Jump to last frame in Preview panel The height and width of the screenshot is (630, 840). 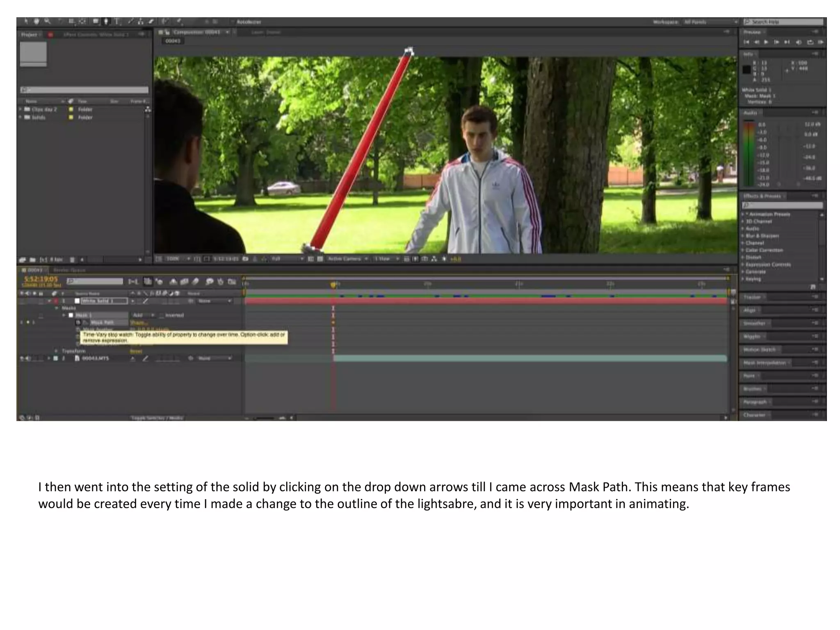787,42
